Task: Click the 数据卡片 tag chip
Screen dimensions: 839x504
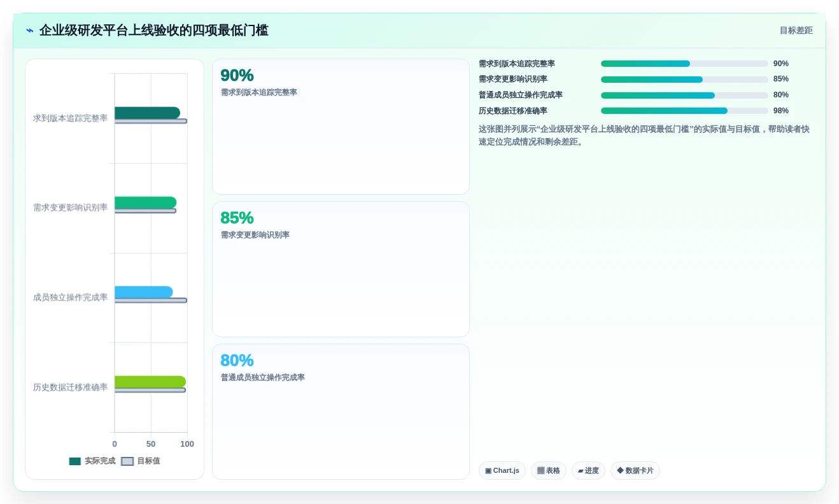Action: (635, 471)
